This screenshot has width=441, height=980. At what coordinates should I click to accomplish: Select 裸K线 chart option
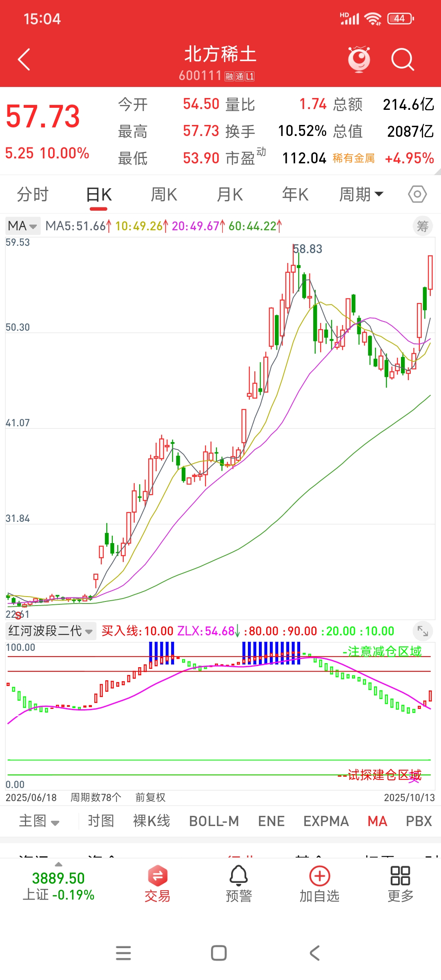click(151, 821)
